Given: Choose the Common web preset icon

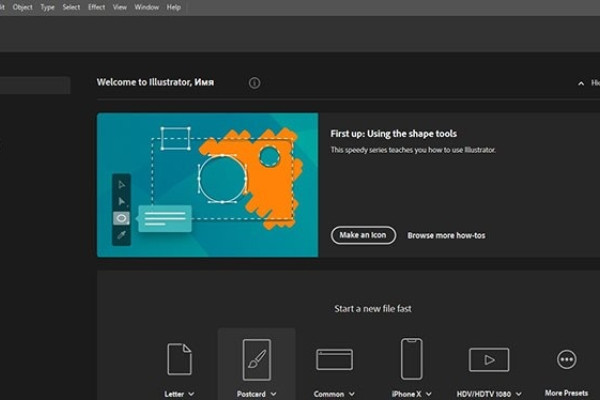Looking at the screenshot, I should click(x=334, y=359).
